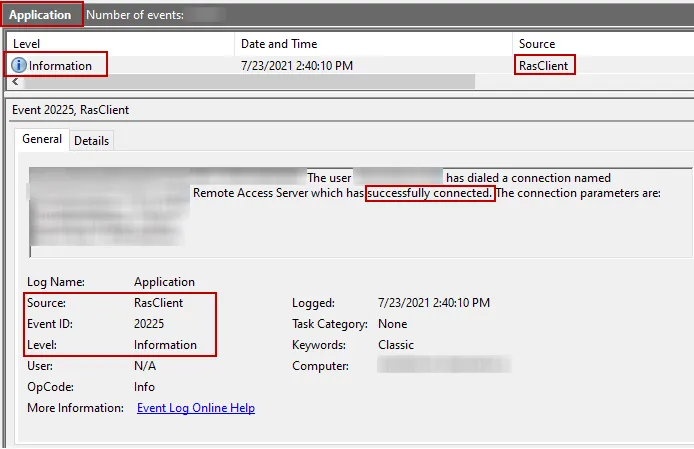Viewport: 694px width, 449px height.
Task: Click the 7/23/2021 2:40:10 PM cell in the event list
Action: [297, 66]
